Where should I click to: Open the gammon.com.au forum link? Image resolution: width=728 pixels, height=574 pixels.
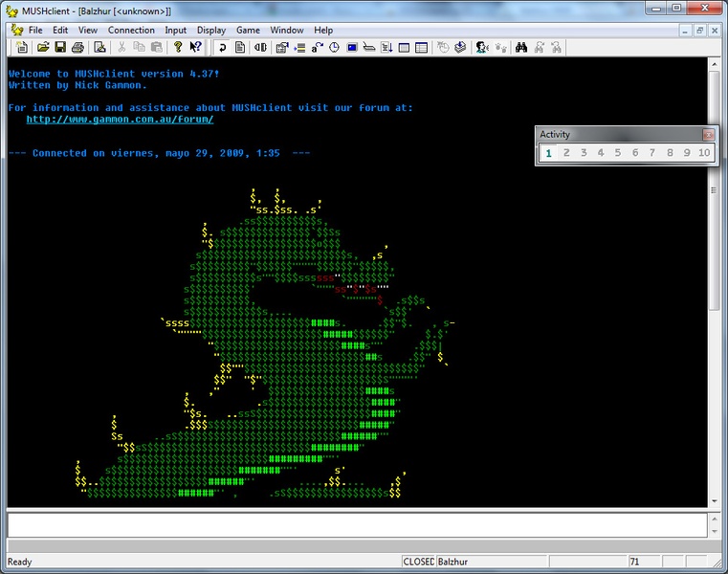(120, 120)
